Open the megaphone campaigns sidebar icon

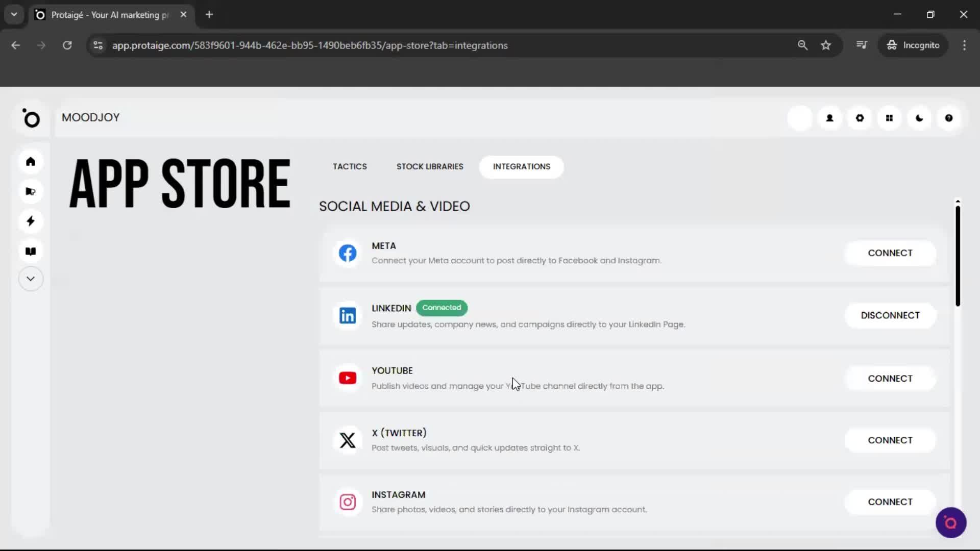point(31,191)
